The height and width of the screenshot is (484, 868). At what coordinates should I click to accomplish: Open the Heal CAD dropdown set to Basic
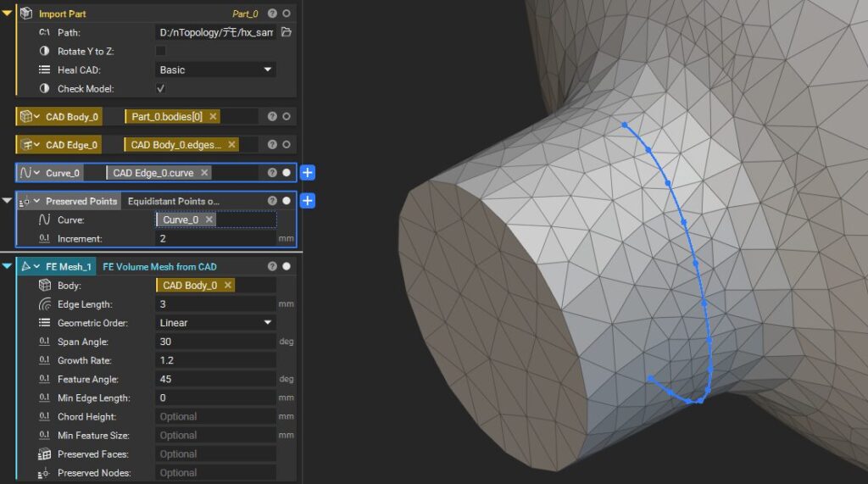(x=216, y=70)
